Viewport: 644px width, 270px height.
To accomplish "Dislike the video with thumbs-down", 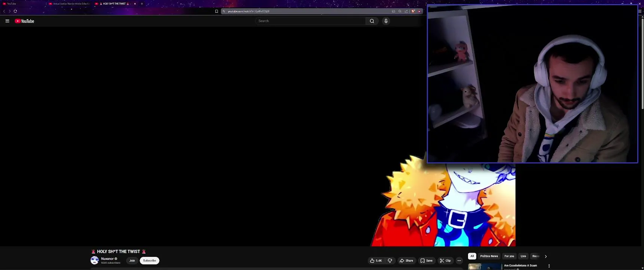I will pyautogui.click(x=390, y=261).
